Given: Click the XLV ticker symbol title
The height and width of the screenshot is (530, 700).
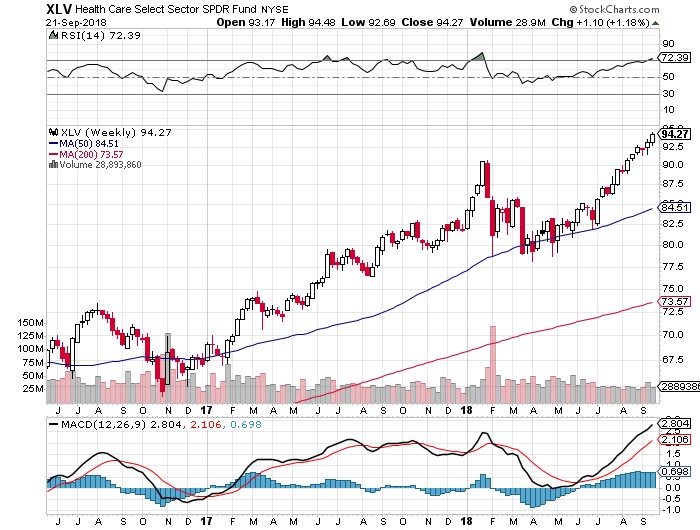Looking at the screenshot, I should coord(59,8).
